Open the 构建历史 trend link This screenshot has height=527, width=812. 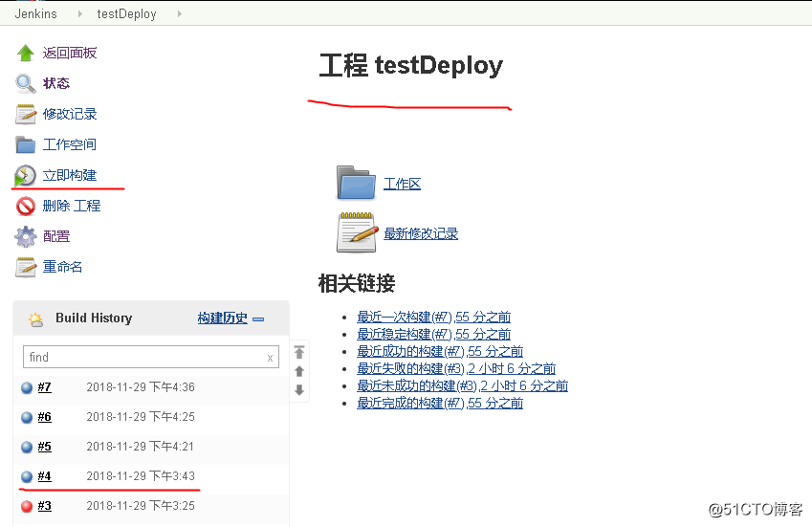coord(223,318)
